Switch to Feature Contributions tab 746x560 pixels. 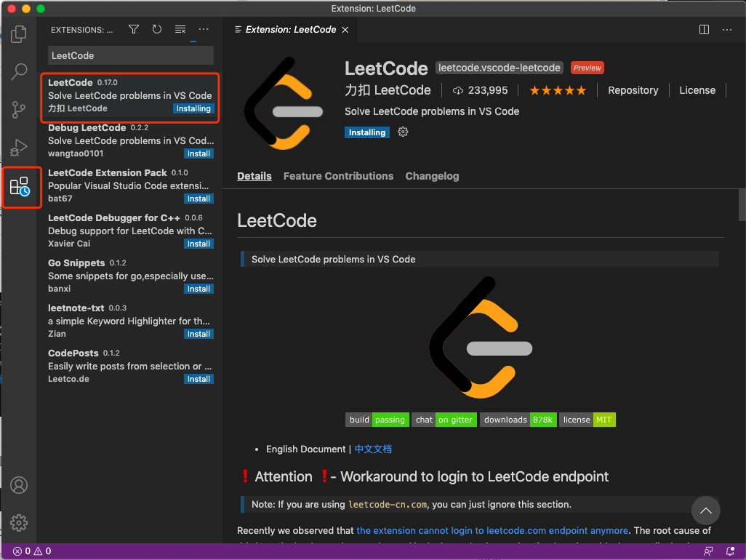[x=338, y=176]
